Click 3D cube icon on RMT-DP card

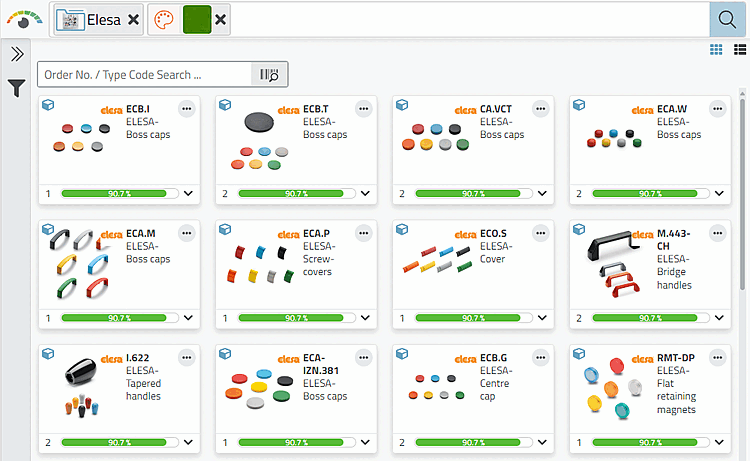579,353
